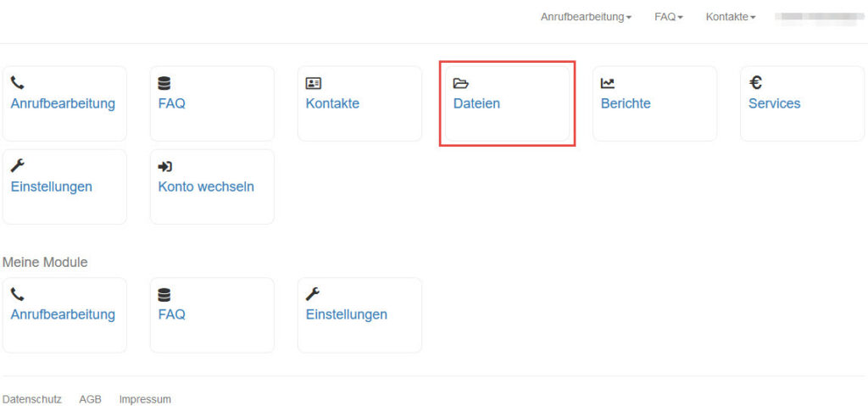The image size is (868, 406).
Task: Click the database icon in the top FAQ tile
Action: (164, 83)
